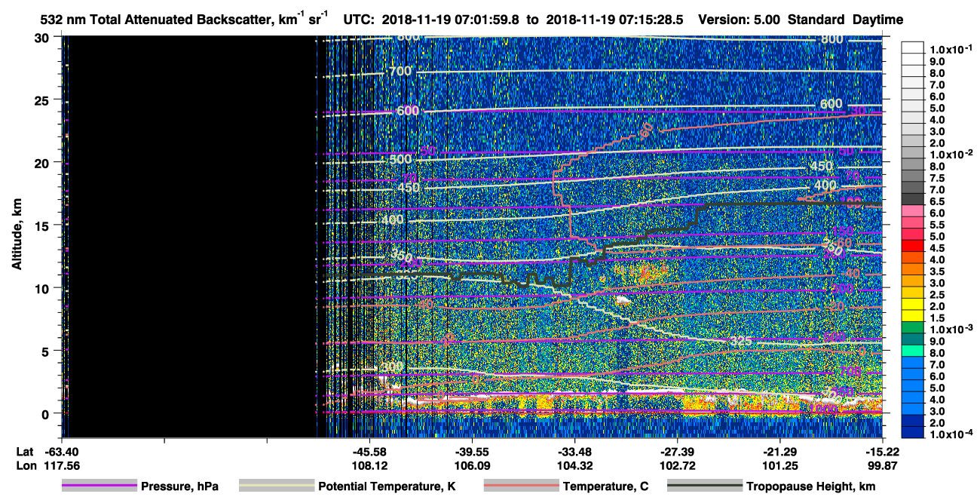Click the Lat row label

click(x=25, y=451)
